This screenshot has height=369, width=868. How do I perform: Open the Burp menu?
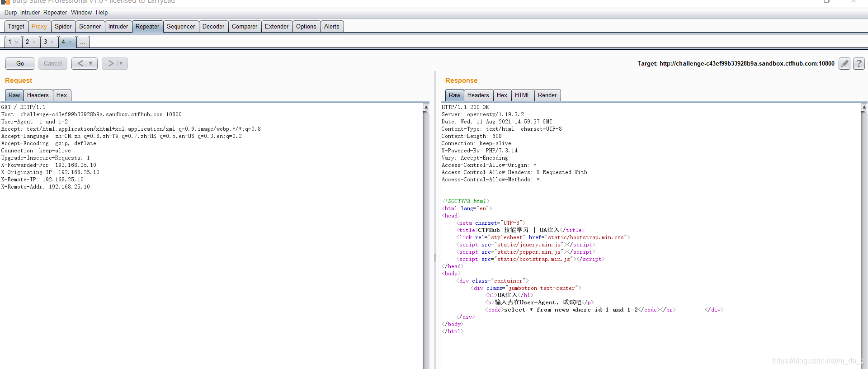click(x=10, y=13)
